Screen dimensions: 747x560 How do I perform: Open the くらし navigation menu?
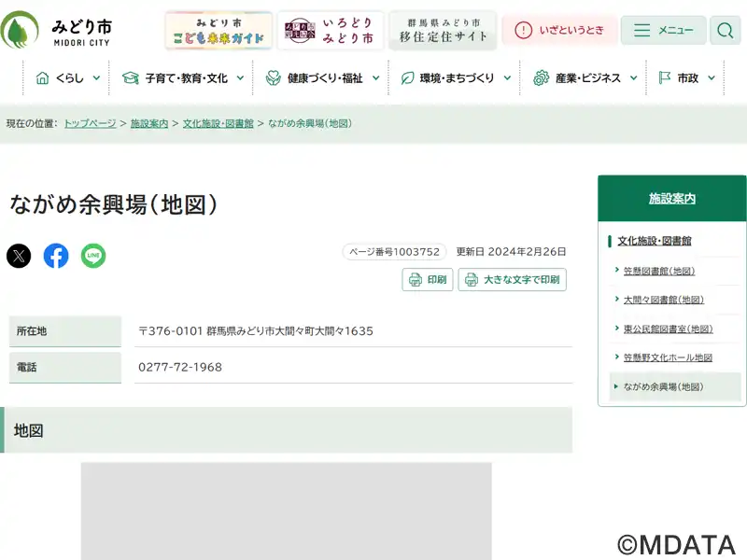click(x=66, y=78)
